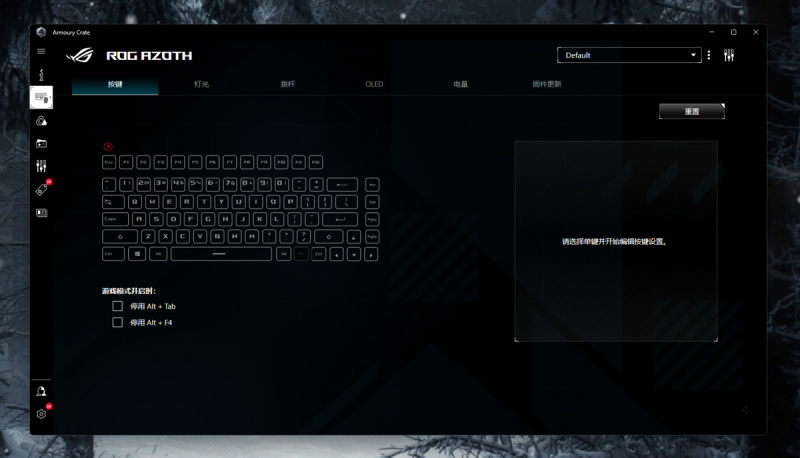The height and width of the screenshot is (458, 800).
Task: Open the deals tag icon with badge
Action: coord(41,189)
